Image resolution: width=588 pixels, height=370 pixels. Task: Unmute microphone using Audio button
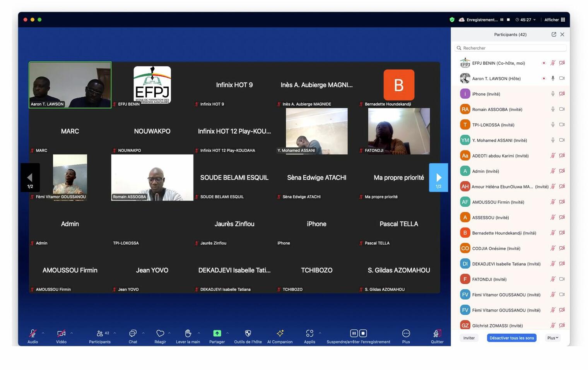tap(33, 334)
